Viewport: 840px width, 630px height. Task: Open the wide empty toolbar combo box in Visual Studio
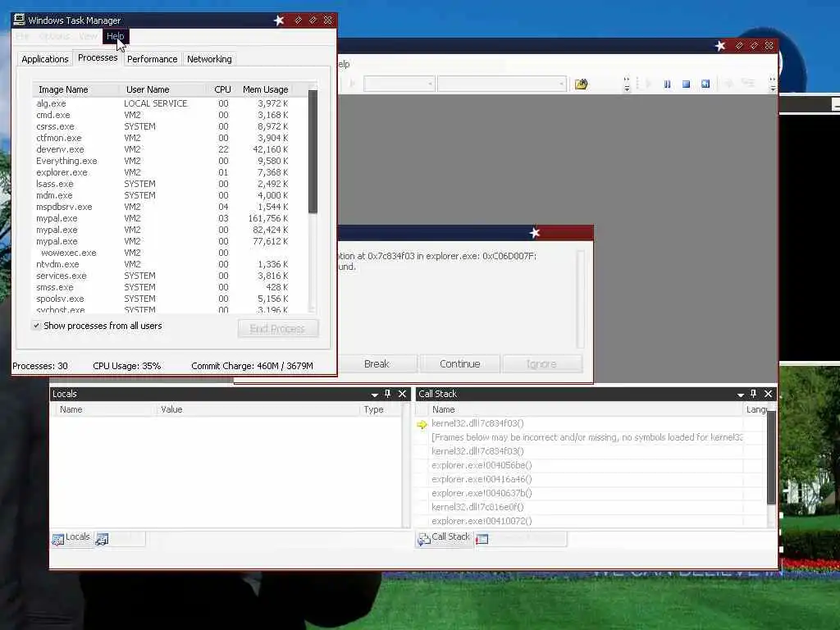point(502,84)
